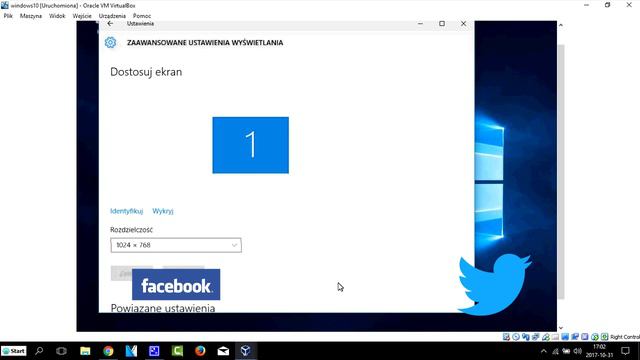Maximize the Ustawienia window
Viewport: 640px width, 360px height.
coord(442,24)
